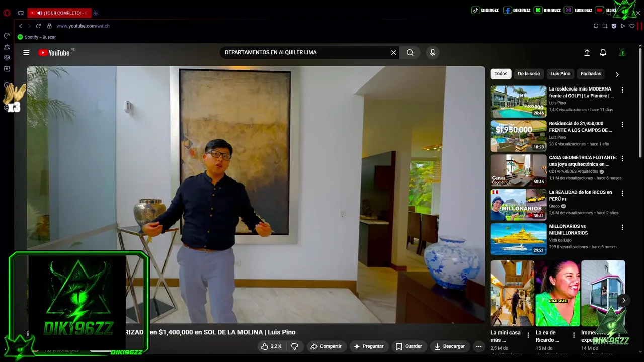Open options for La REALIDAD de los RICOS video
This screenshot has width=644, height=362.
[622, 193]
